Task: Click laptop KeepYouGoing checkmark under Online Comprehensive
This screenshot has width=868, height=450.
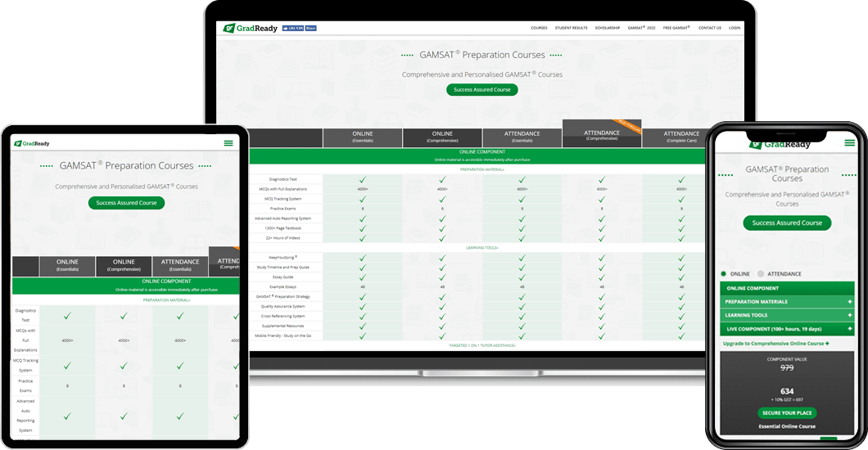Action: 442,258
